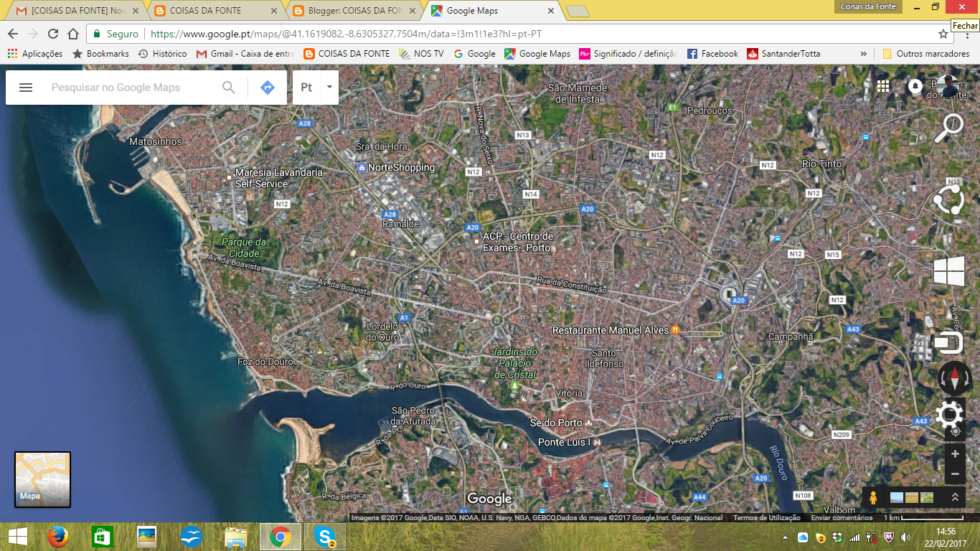Click the search magnifier icon in Maps

229,88
